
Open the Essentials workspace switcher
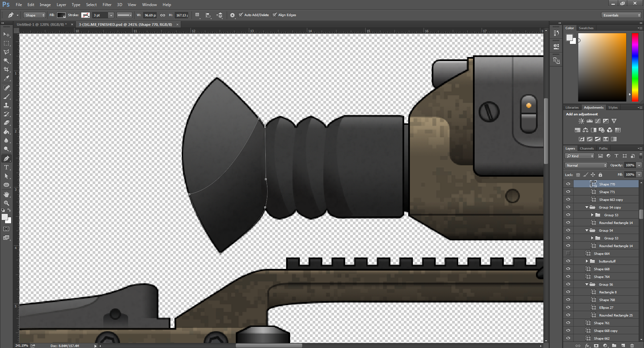click(x=620, y=15)
